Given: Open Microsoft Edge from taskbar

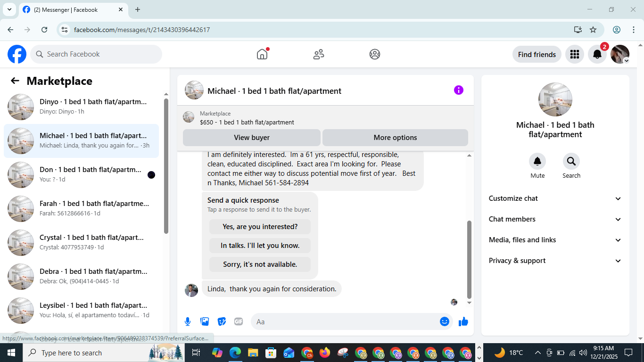Looking at the screenshot, I should 235,353.
